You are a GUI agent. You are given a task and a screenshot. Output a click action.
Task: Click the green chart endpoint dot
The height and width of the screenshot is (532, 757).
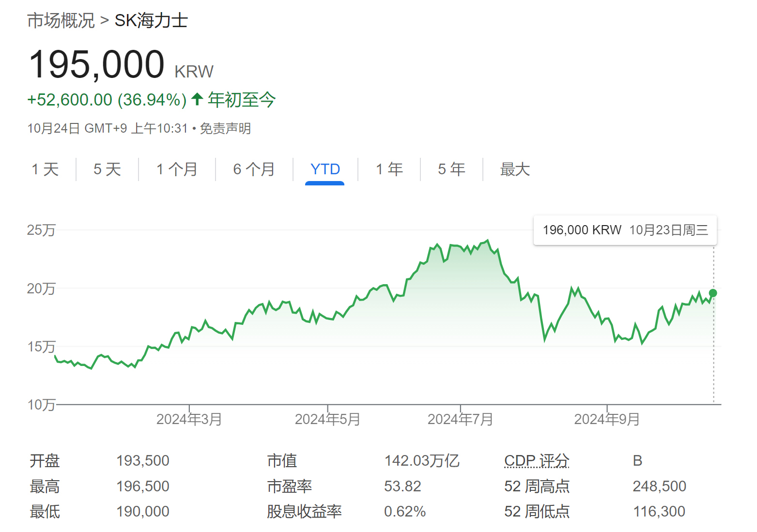point(713,293)
